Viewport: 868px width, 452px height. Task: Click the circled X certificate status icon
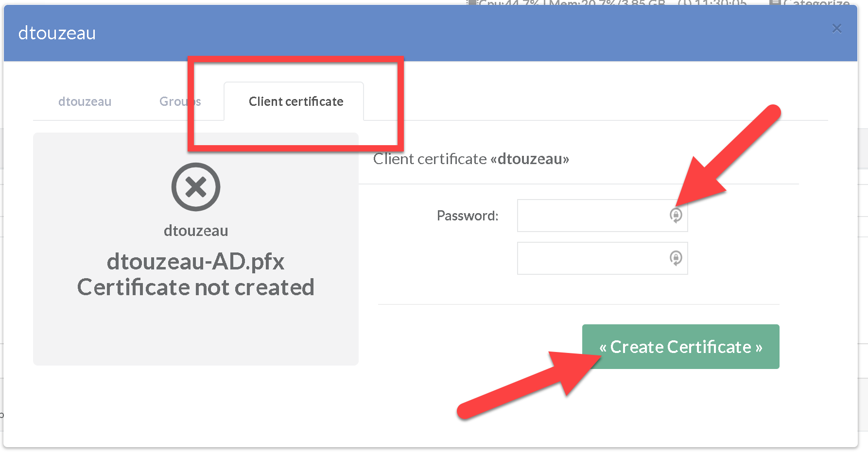tap(196, 187)
